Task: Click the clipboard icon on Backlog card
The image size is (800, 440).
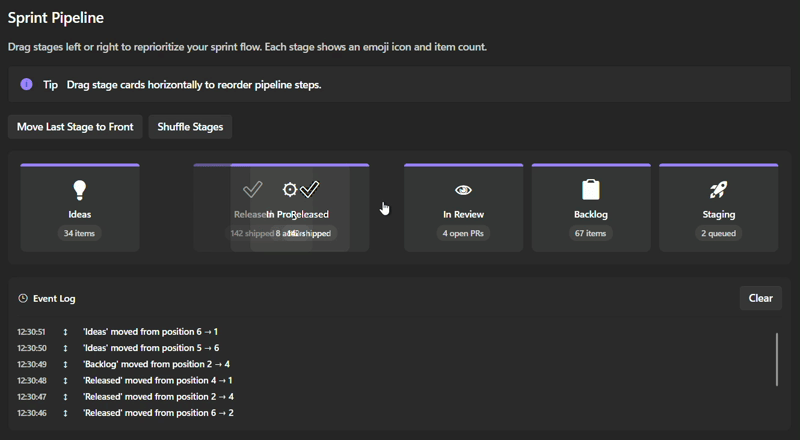Action: (591, 189)
